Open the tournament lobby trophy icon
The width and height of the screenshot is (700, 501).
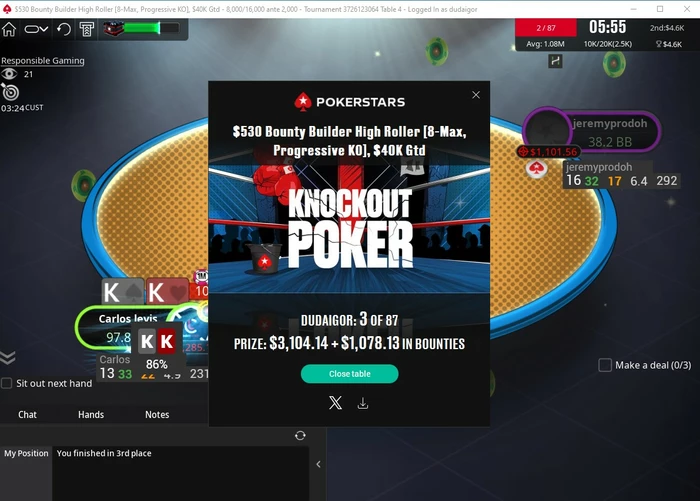[x=87, y=29]
